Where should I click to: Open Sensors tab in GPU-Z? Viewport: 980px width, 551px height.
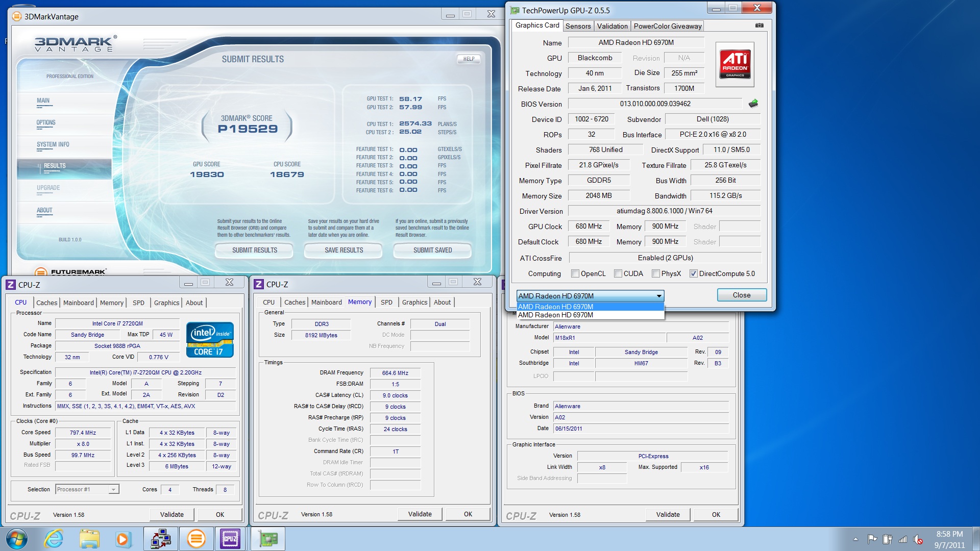(x=578, y=26)
